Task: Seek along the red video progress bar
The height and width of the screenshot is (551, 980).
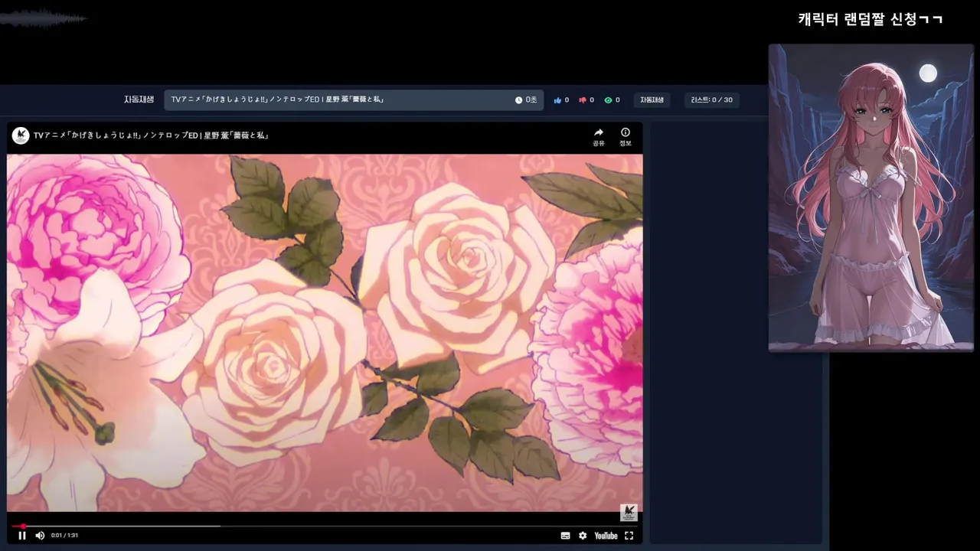Action: coord(325,527)
